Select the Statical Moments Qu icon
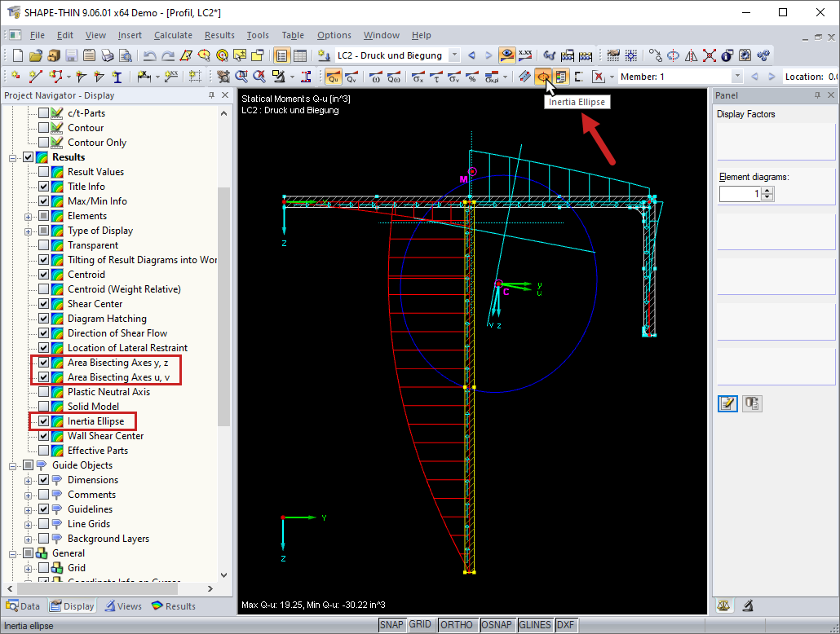The width and height of the screenshot is (840, 634). [x=333, y=77]
